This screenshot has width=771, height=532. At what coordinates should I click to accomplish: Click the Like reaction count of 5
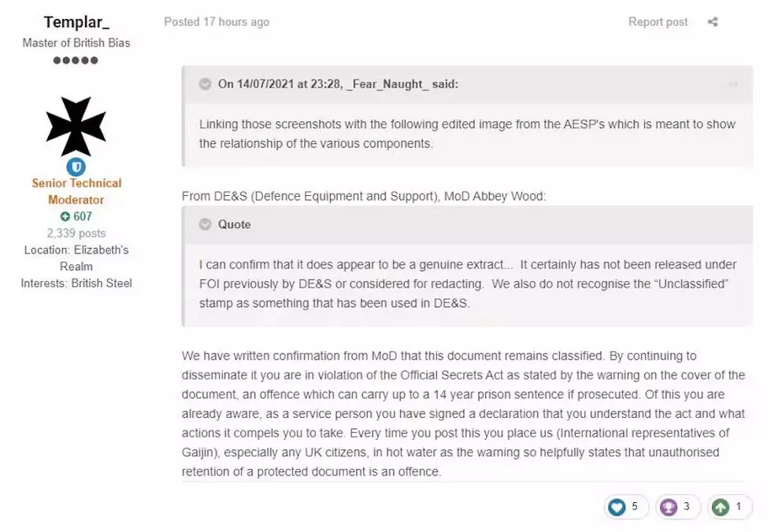coord(635,507)
